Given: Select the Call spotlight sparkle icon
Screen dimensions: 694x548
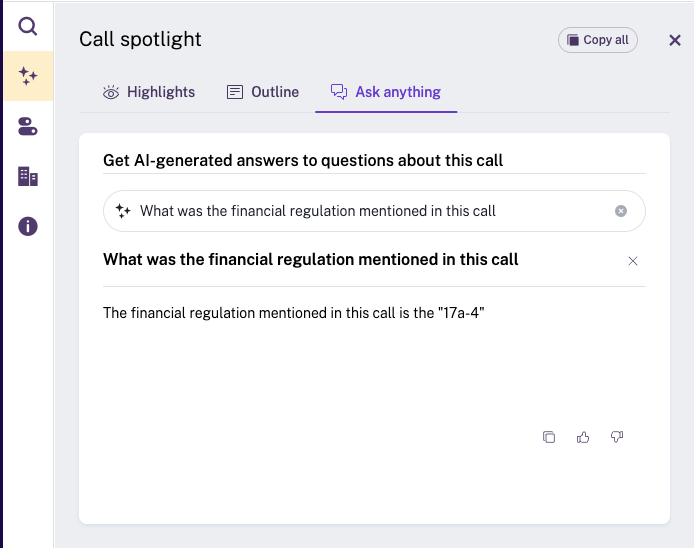Looking at the screenshot, I should coord(28,76).
